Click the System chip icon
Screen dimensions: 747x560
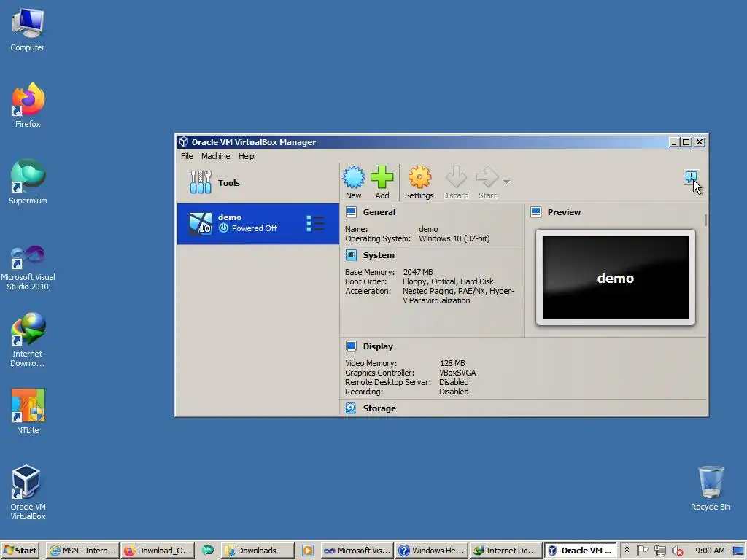pos(351,254)
